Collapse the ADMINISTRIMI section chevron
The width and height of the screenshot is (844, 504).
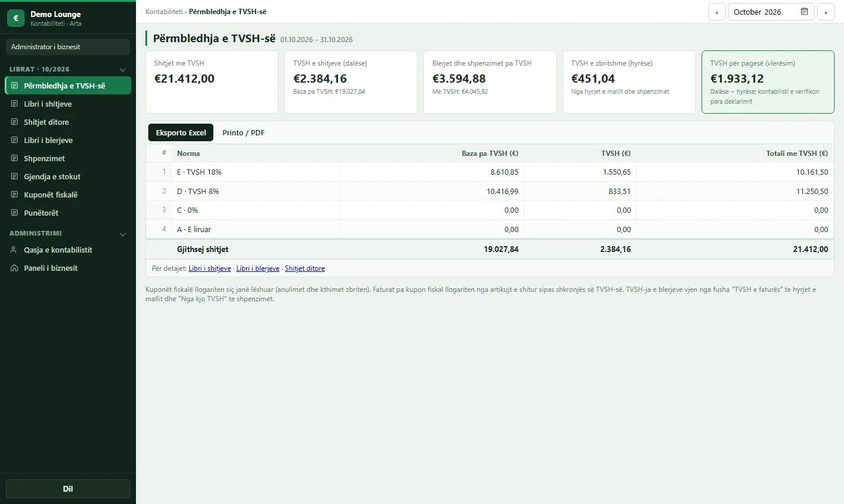point(122,234)
